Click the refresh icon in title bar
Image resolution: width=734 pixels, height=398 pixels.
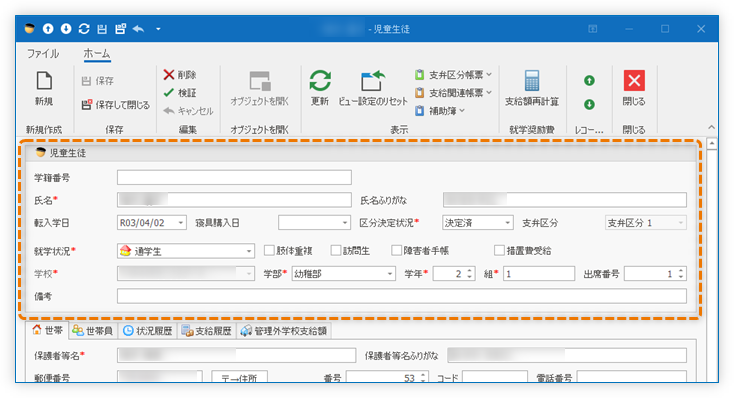84,29
